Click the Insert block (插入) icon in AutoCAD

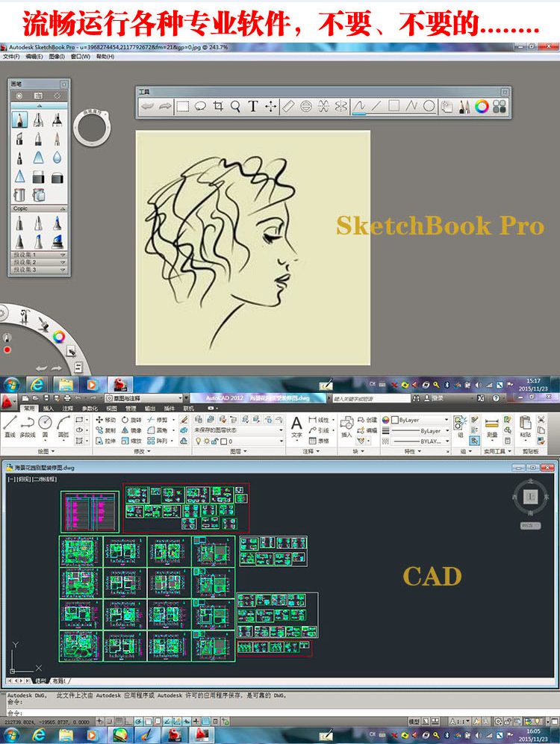tap(346, 427)
